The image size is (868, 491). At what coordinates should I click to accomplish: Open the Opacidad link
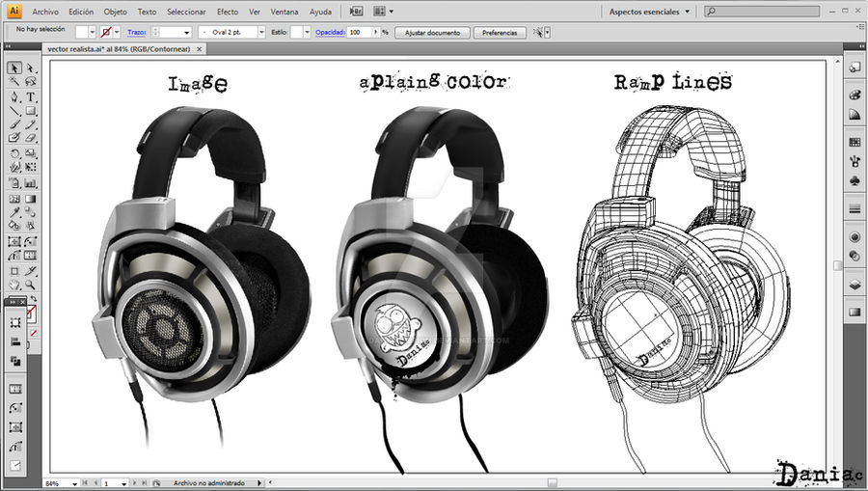coord(330,32)
